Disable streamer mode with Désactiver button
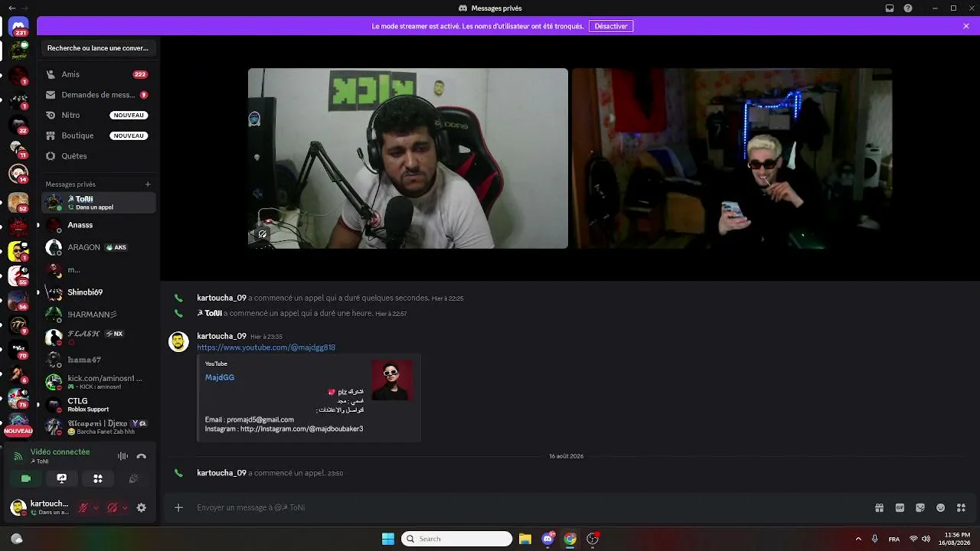The width and height of the screenshot is (980, 551). point(611,26)
